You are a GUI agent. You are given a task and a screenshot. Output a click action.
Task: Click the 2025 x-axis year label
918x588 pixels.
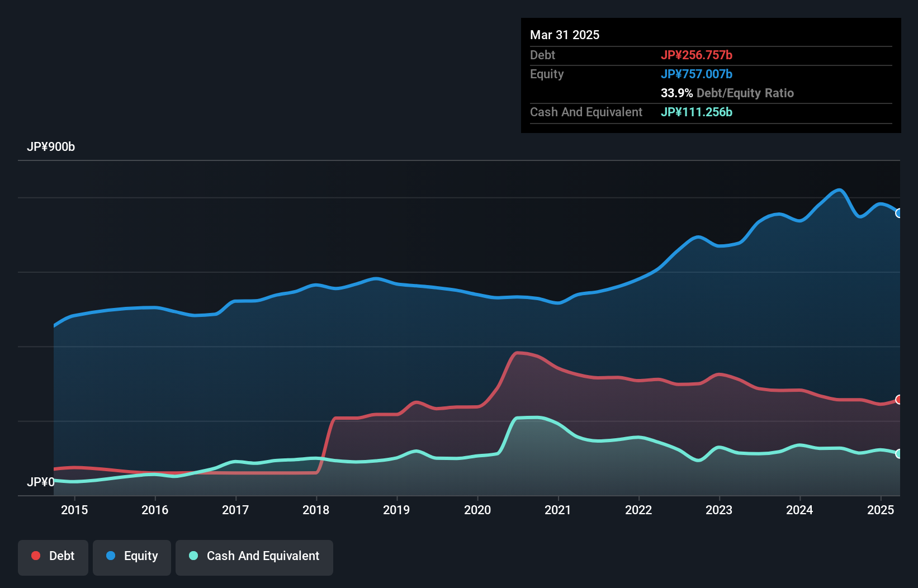[x=881, y=510]
